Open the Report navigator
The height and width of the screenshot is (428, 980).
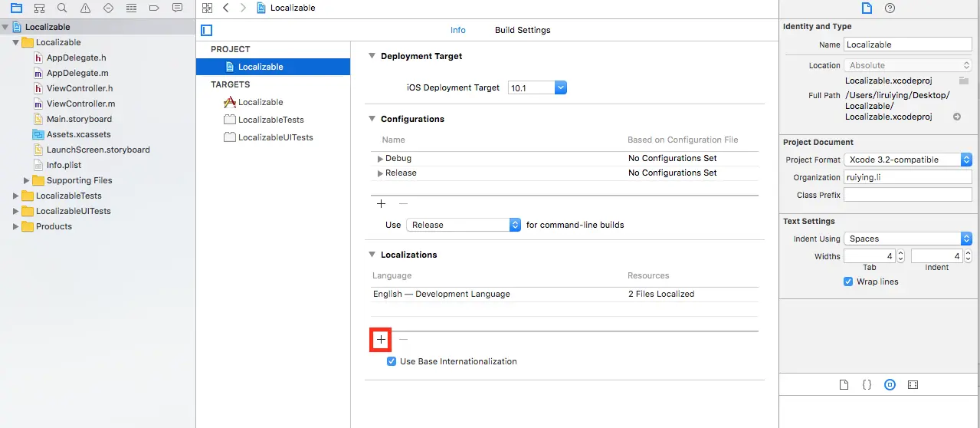[x=177, y=8]
